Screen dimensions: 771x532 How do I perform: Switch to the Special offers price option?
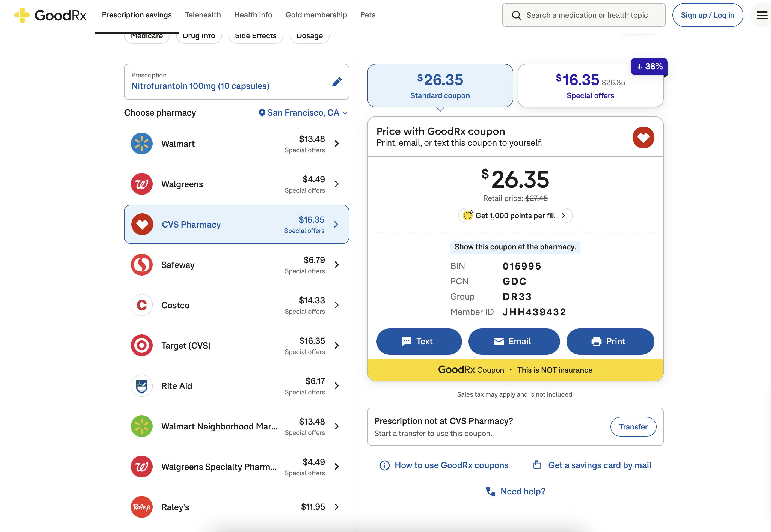tap(590, 86)
